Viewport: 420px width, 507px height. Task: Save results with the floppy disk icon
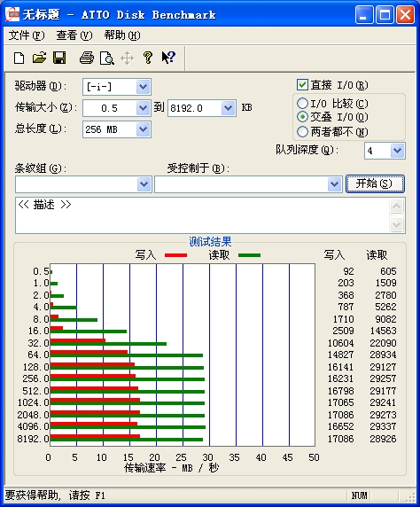[59, 58]
